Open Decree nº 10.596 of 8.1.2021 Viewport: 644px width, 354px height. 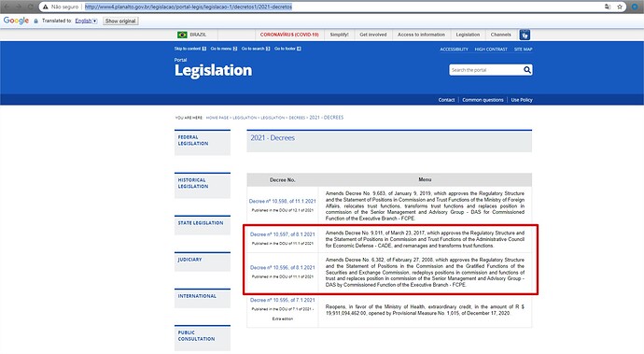tap(283, 268)
